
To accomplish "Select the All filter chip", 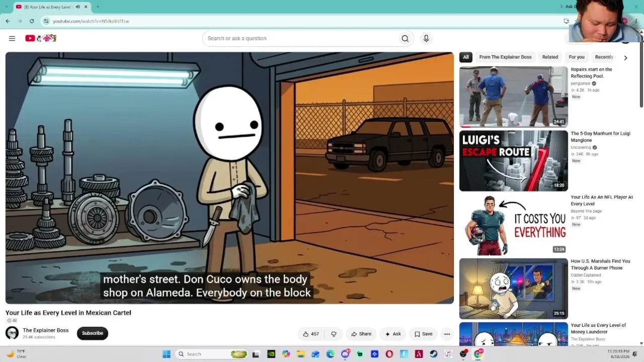I will 466,57.
